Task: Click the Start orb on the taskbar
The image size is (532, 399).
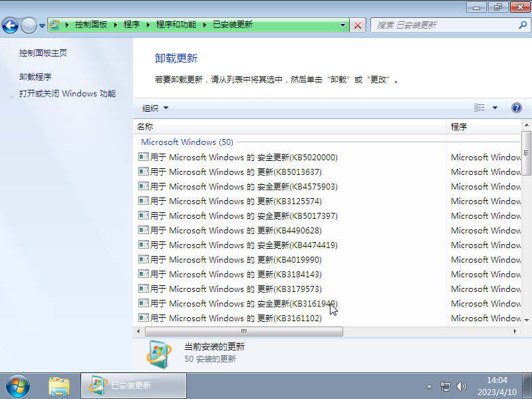Action: (x=17, y=386)
